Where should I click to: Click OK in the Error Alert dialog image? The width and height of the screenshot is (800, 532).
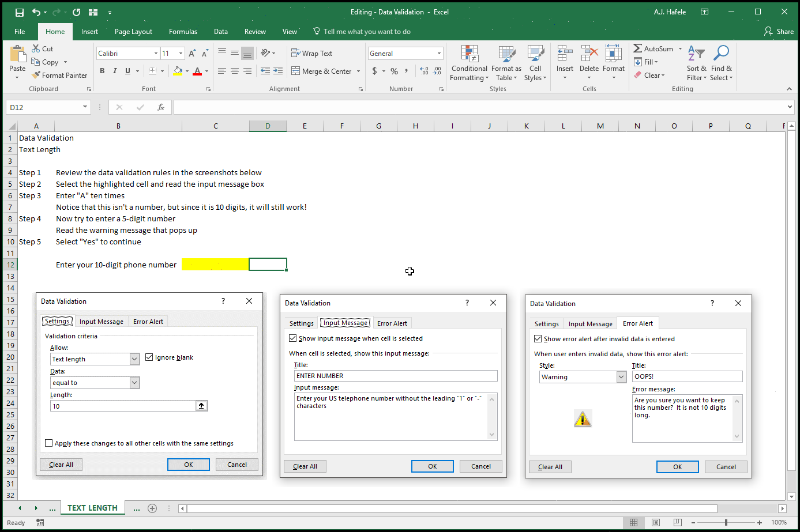pyautogui.click(x=678, y=467)
